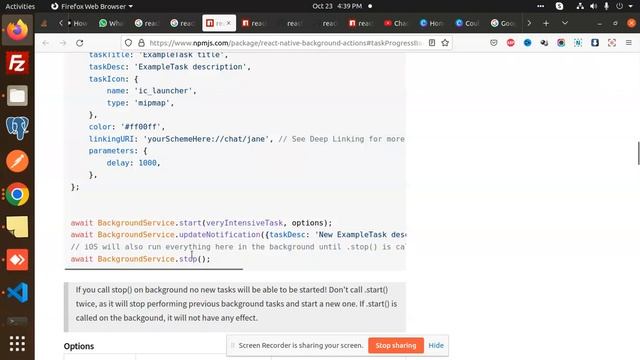Click the text "BackgroundService.stop();"
The image size is (640, 360).
[154, 259]
